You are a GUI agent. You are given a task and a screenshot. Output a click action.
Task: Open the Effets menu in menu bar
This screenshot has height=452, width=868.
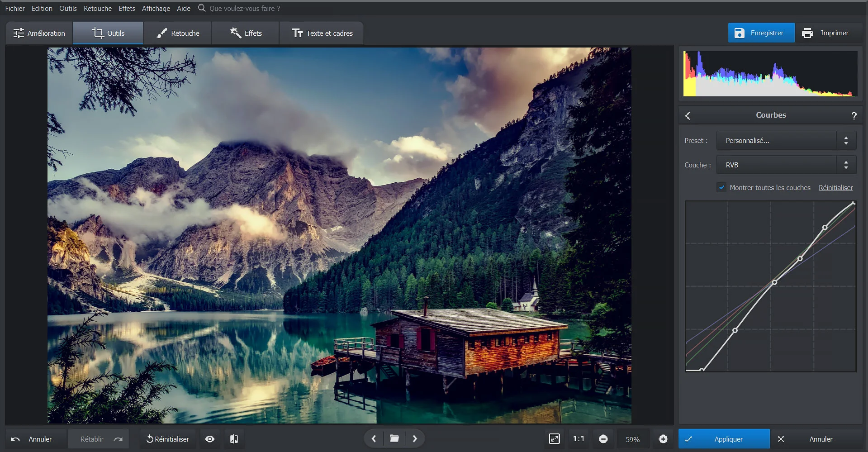point(127,8)
